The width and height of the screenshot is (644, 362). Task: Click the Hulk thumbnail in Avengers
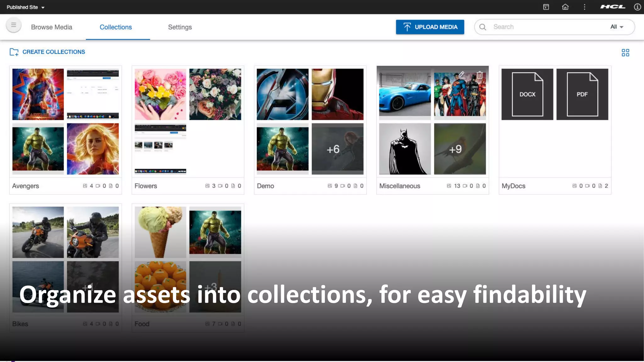click(38, 149)
